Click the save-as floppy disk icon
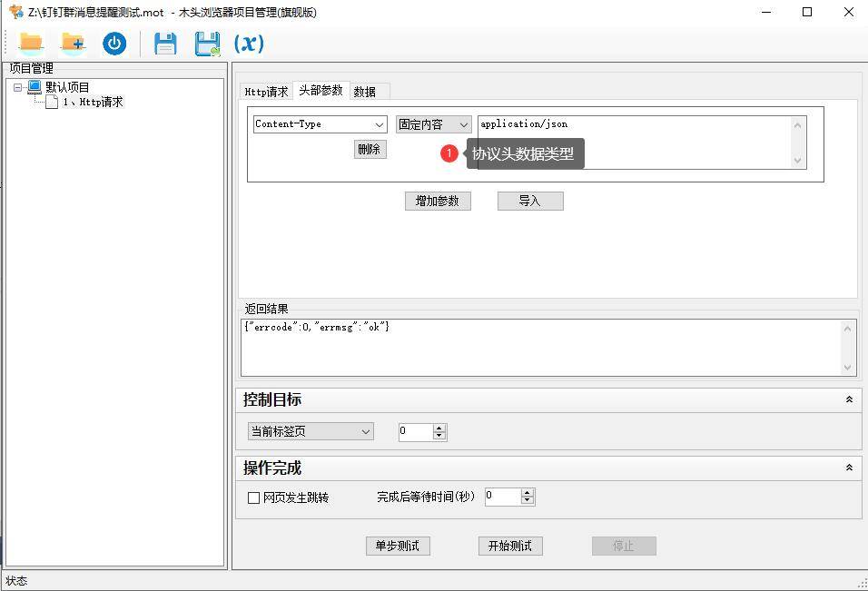868x591 pixels. 208,44
